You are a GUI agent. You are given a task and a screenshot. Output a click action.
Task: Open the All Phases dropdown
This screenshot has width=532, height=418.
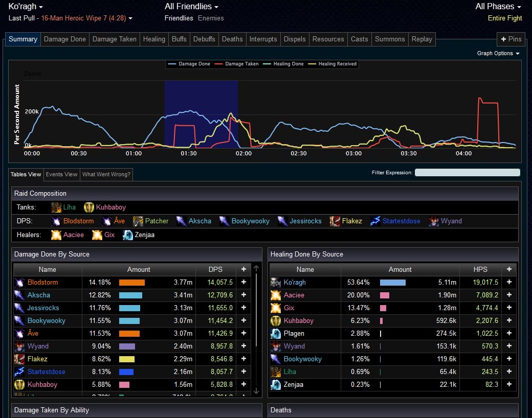tap(498, 7)
